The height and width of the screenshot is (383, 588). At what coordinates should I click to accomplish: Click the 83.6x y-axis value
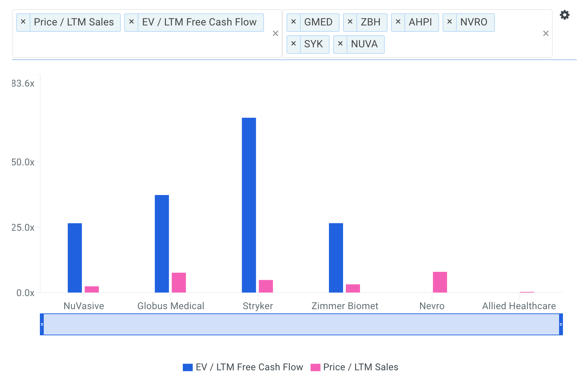point(23,83)
